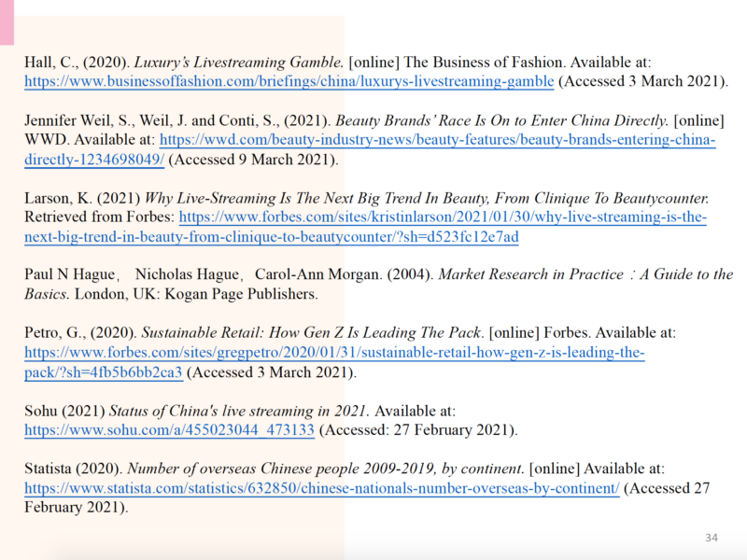Click the author name 'Paul N Hague'
This screenshot has height=560, width=747.
pos(69,274)
